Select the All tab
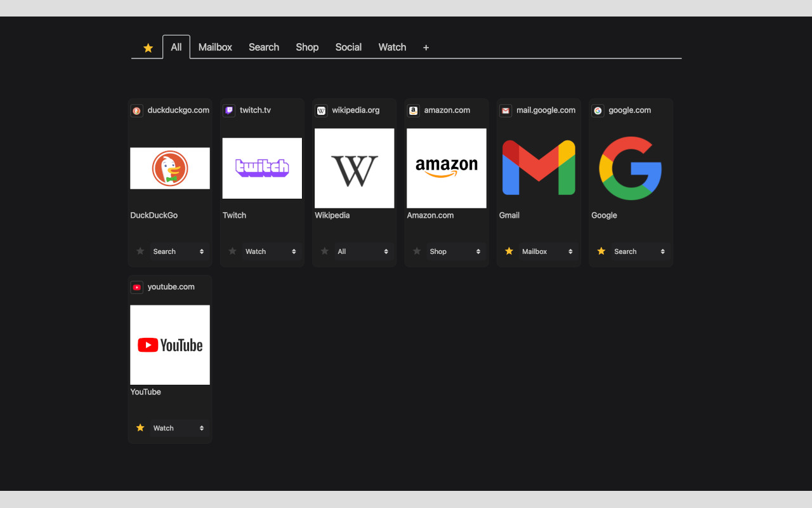The height and width of the screenshot is (508, 812). [x=176, y=47]
